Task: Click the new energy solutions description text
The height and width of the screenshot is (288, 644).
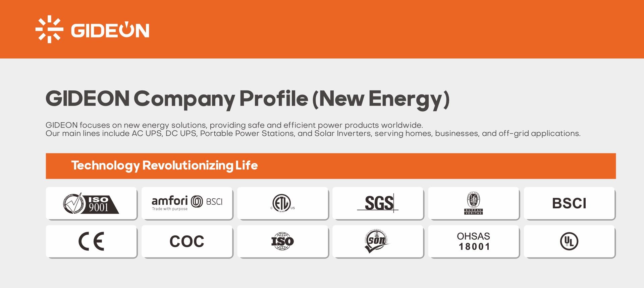Action: pos(234,125)
